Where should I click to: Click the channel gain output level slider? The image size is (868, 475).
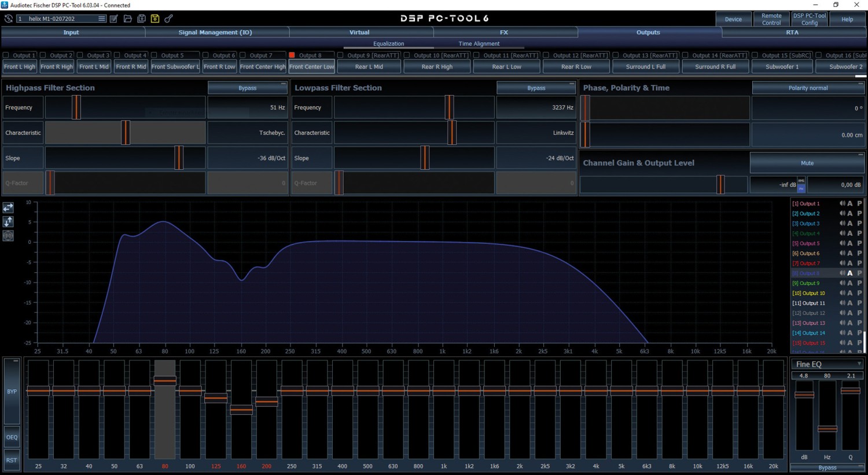(x=720, y=185)
